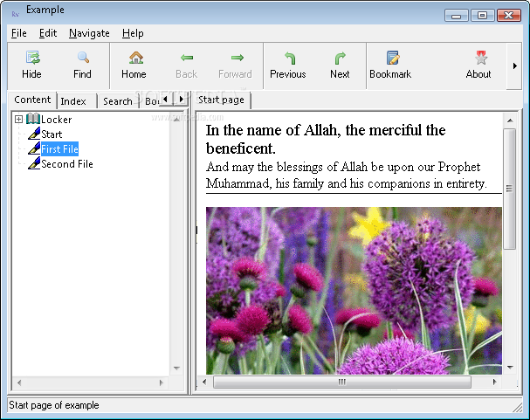Select First File in the tree
Image resolution: width=530 pixels, height=420 pixels.
pos(60,148)
